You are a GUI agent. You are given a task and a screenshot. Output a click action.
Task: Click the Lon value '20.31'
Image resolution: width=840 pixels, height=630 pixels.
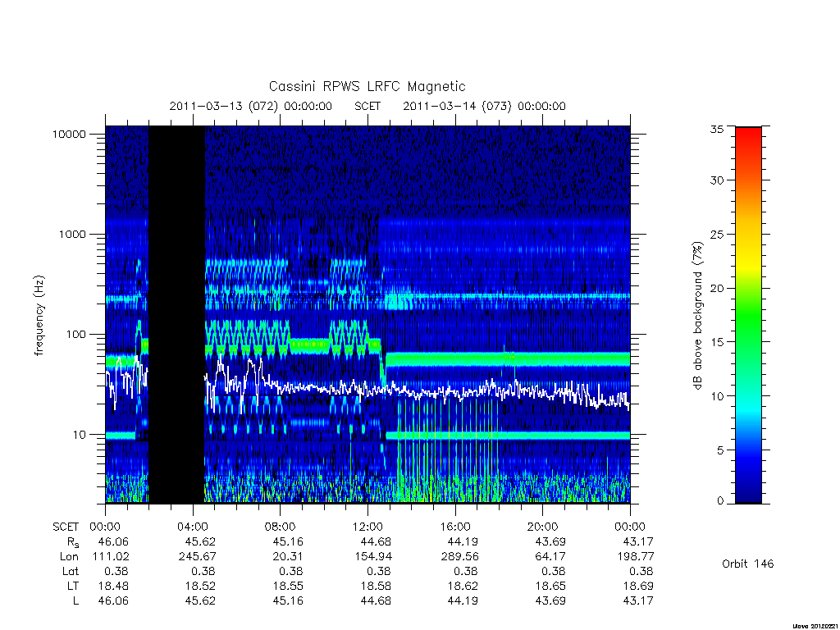288,557
